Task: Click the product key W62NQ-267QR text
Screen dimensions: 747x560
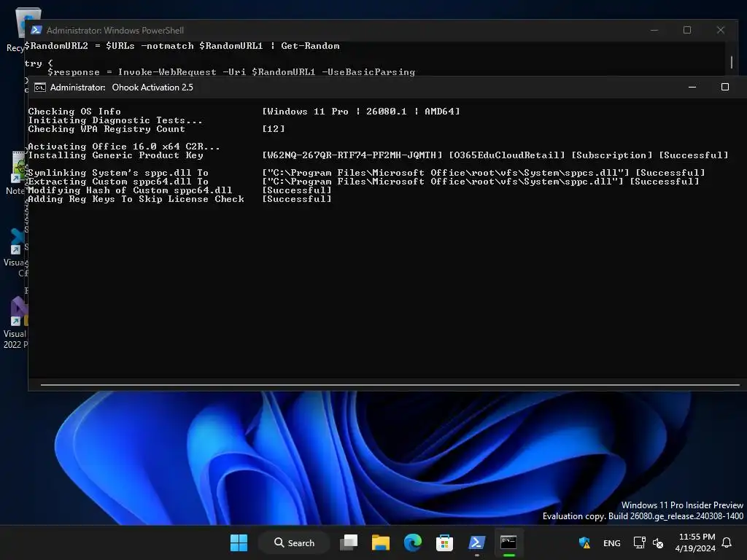Action: (x=352, y=155)
